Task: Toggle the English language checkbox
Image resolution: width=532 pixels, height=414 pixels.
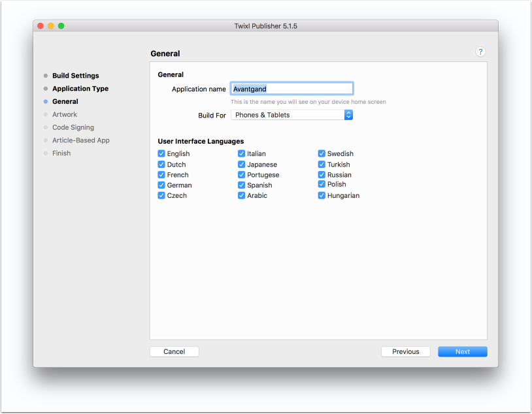Action: (161, 153)
